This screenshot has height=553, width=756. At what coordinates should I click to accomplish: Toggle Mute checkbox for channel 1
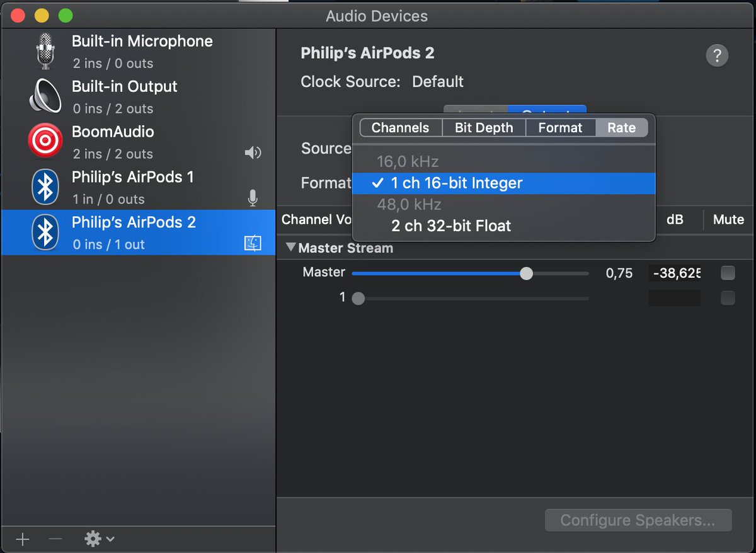728,298
